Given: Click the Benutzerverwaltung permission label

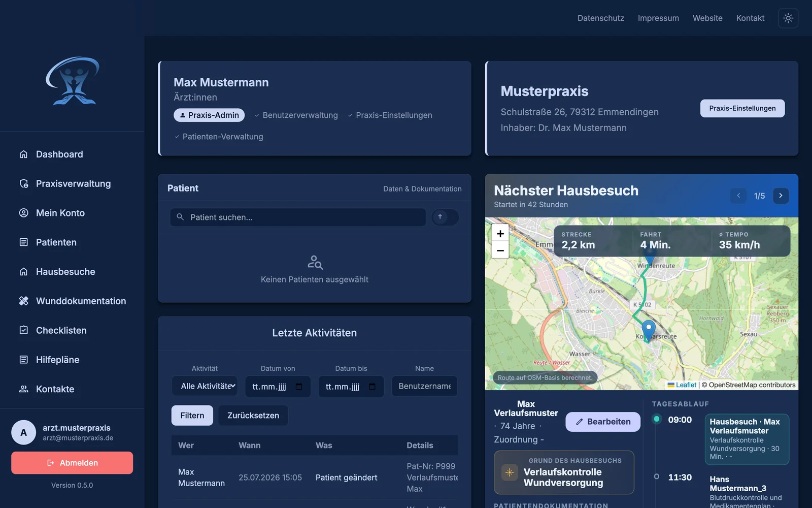Looking at the screenshot, I should click(296, 115).
